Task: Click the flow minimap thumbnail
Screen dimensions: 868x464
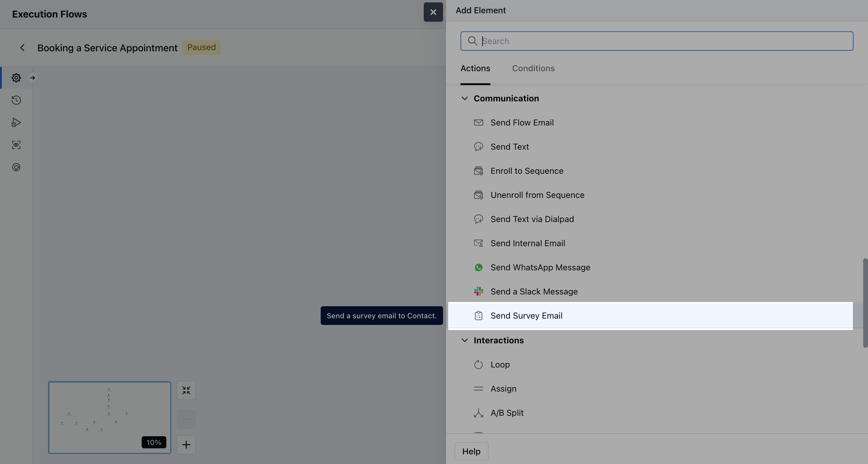Action: [109, 418]
